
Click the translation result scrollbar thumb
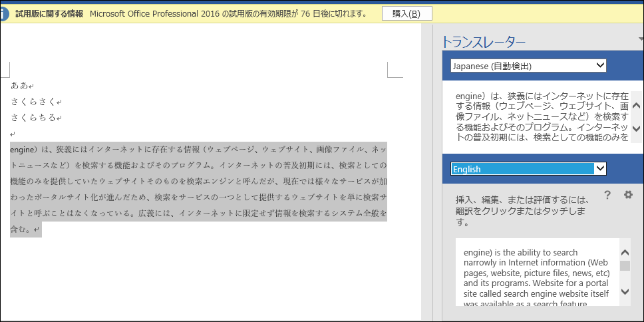(625, 265)
